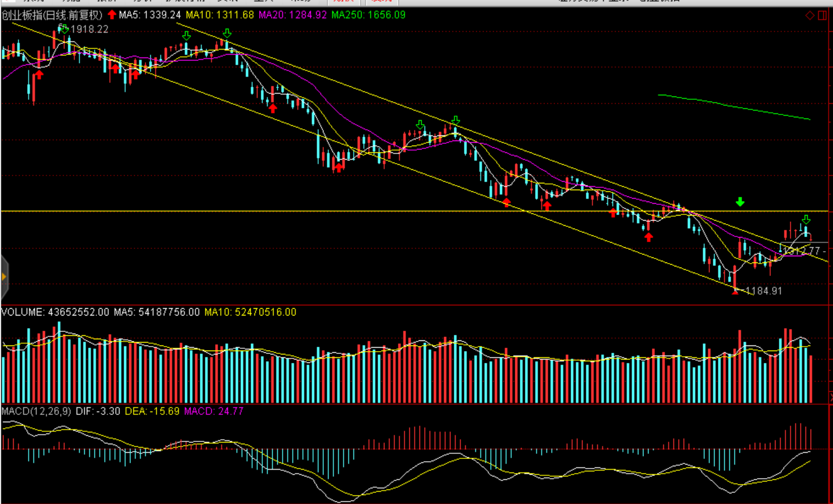The height and width of the screenshot is (504, 833).
Task: Click the volume MA10 value label
Action: click(x=250, y=312)
